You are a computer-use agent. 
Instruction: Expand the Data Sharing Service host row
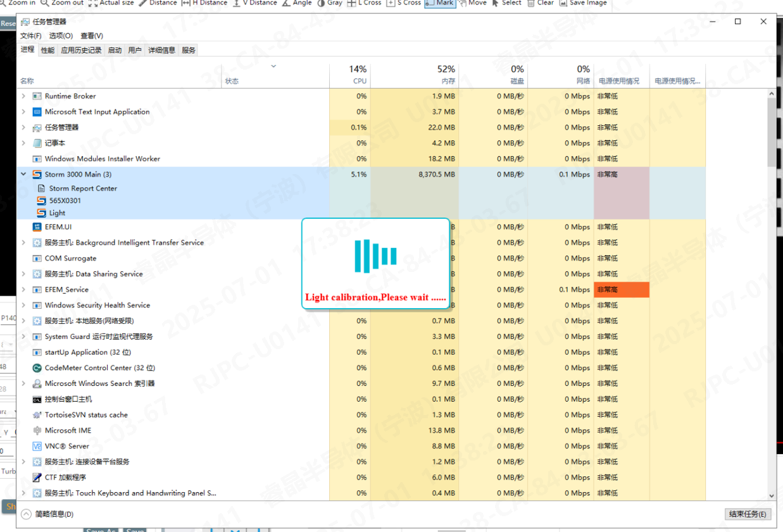click(23, 274)
